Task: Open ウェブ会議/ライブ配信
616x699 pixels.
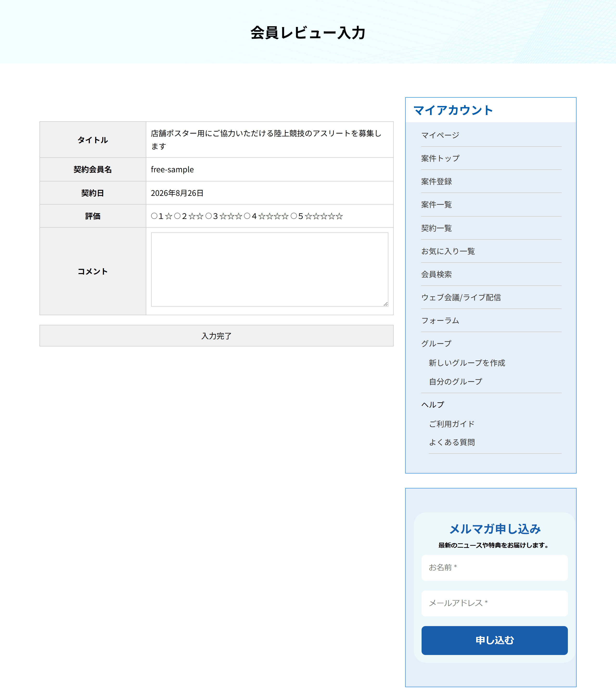Action: coord(461,297)
